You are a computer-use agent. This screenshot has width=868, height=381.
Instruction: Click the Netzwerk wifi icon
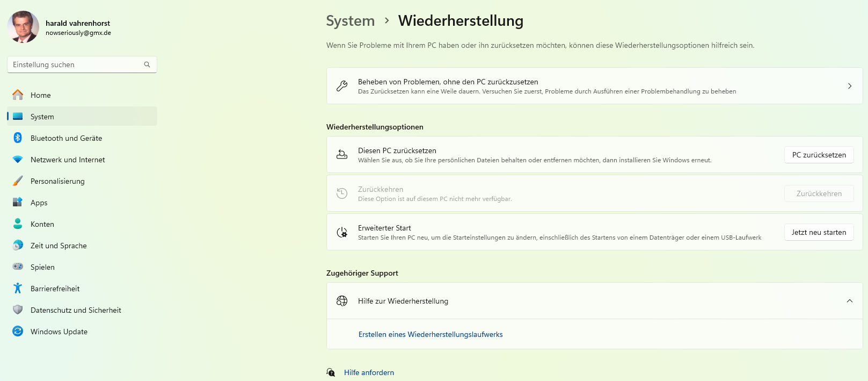tap(18, 160)
